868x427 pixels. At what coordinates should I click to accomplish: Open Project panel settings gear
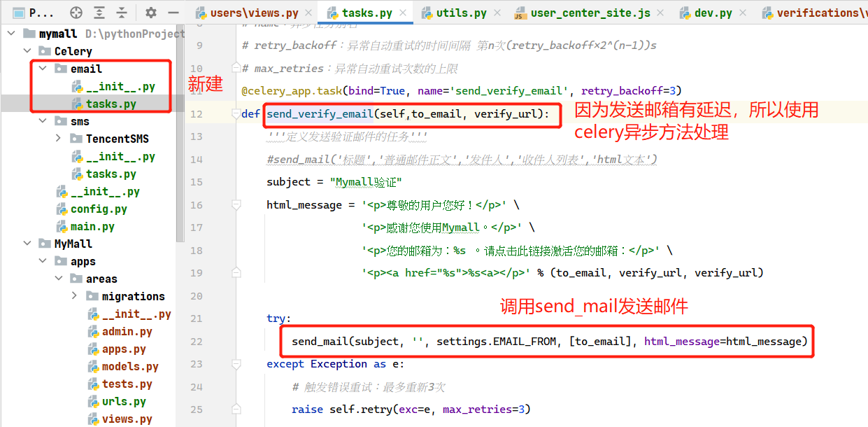pos(151,13)
